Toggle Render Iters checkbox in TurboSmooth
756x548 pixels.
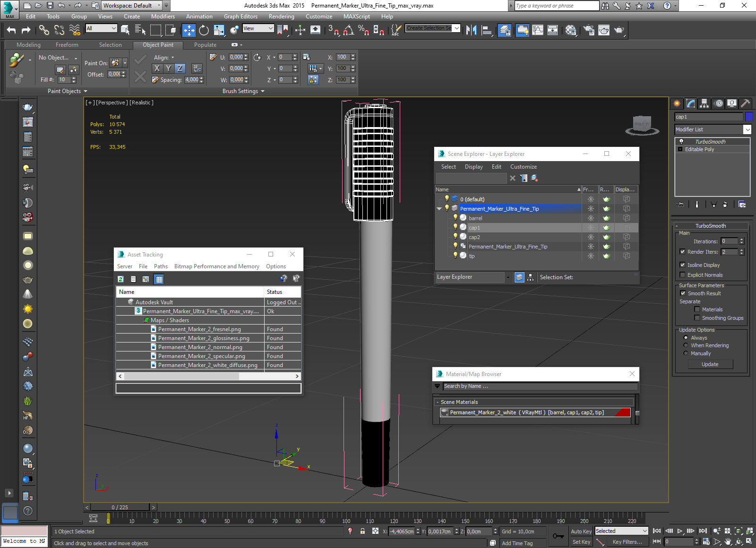point(682,252)
